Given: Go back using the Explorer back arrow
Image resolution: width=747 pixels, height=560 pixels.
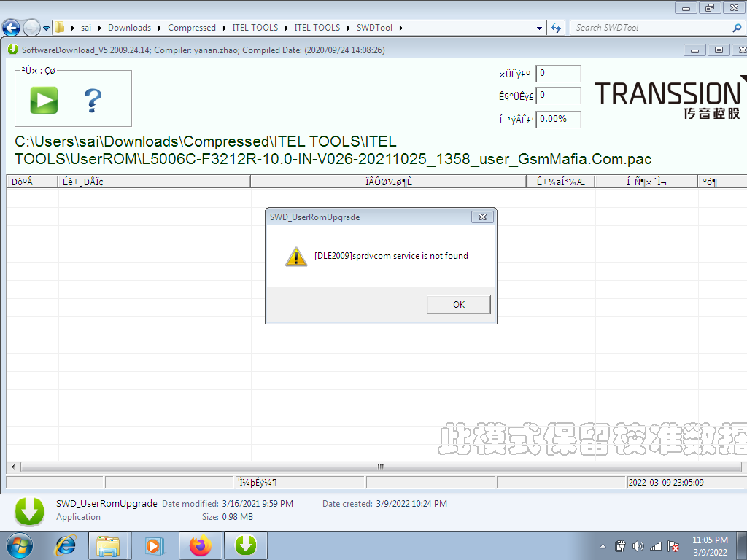Looking at the screenshot, I should [12, 28].
